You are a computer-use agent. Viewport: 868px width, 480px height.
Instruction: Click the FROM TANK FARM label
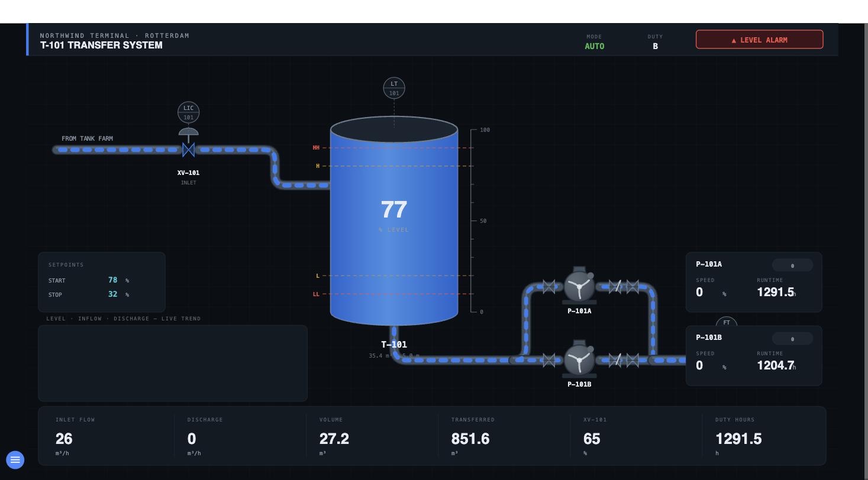[87, 138]
